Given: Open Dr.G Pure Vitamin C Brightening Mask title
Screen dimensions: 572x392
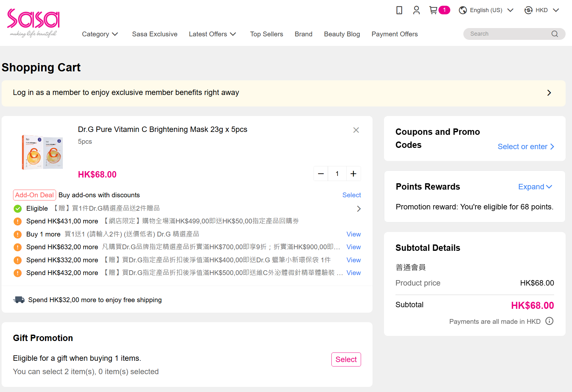Looking at the screenshot, I should click(163, 129).
